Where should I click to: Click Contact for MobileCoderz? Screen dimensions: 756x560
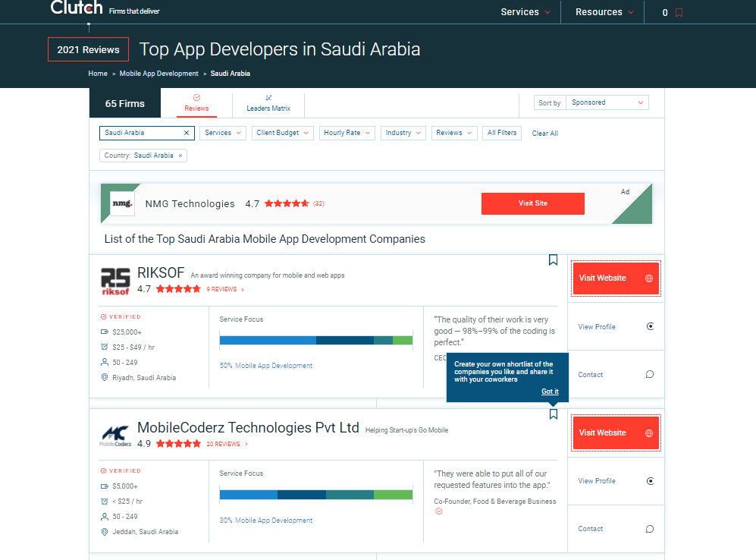[616, 529]
